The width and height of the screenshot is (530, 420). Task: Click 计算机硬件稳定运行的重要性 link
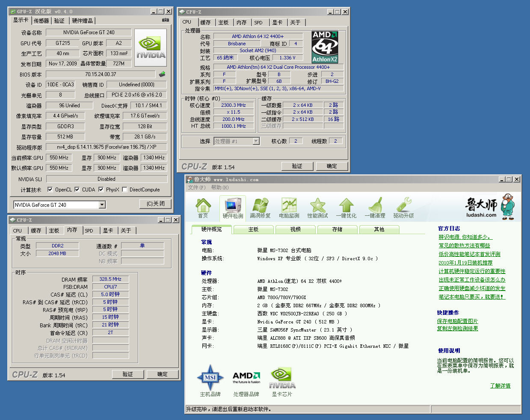coord(472,271)
